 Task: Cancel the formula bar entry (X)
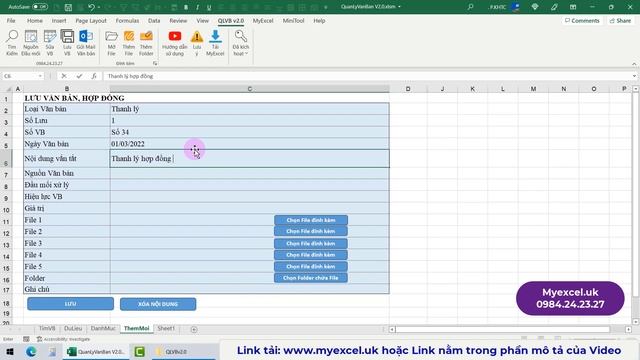point(64,76)
